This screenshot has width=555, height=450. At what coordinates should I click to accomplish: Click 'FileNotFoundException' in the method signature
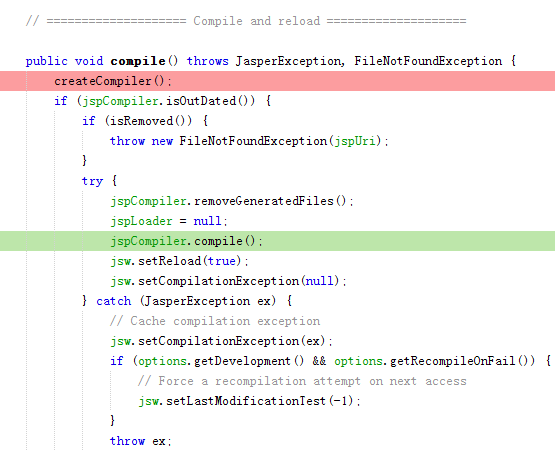click(x=428, y=61)
